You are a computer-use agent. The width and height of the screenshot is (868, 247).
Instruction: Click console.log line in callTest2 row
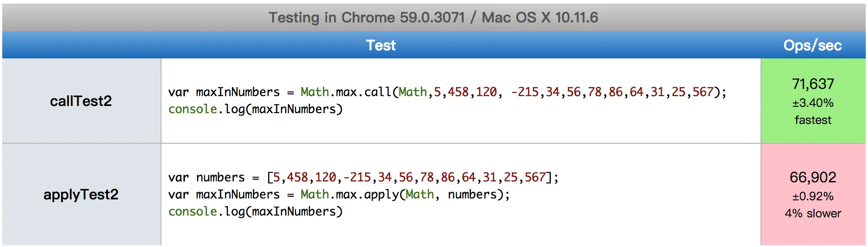[x=255, y=109]
